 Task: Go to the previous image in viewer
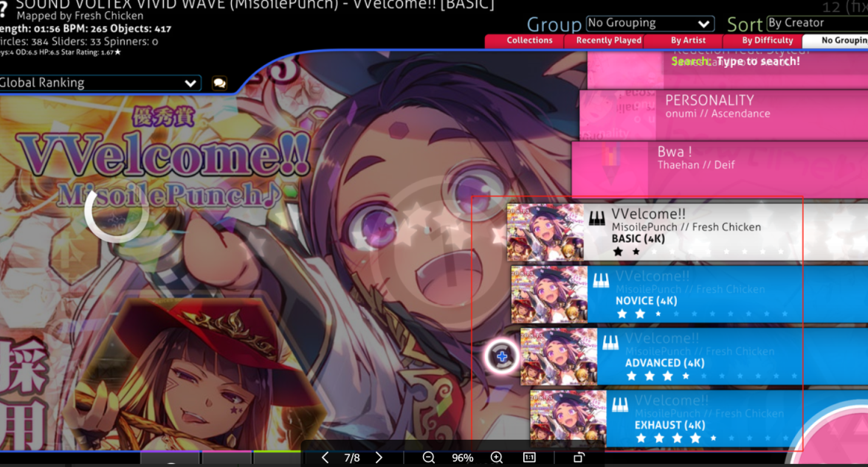tap(325, 457)
